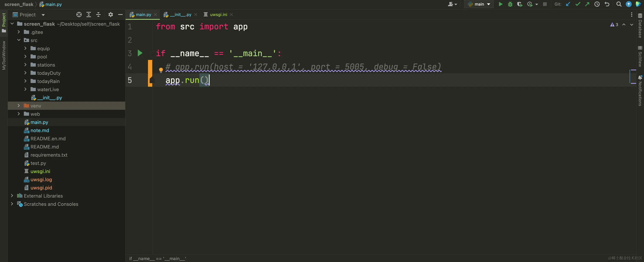Commit changes with the Git checkmark icon
This screenshot has height=262, width=644.
coord(578,4)
